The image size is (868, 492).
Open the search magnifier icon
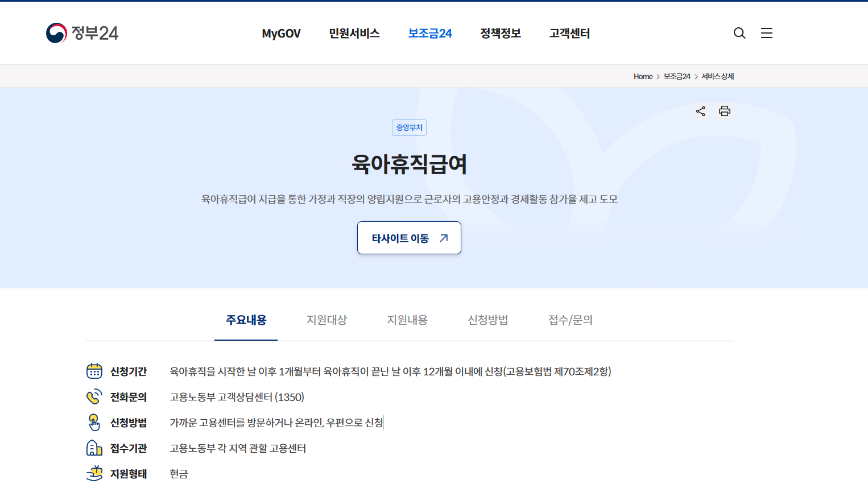pos(739,33)
